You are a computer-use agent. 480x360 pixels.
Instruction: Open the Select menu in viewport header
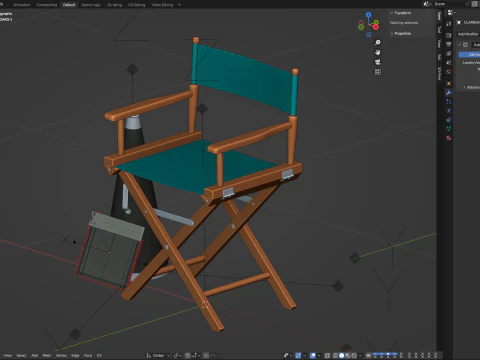point(22,355)
